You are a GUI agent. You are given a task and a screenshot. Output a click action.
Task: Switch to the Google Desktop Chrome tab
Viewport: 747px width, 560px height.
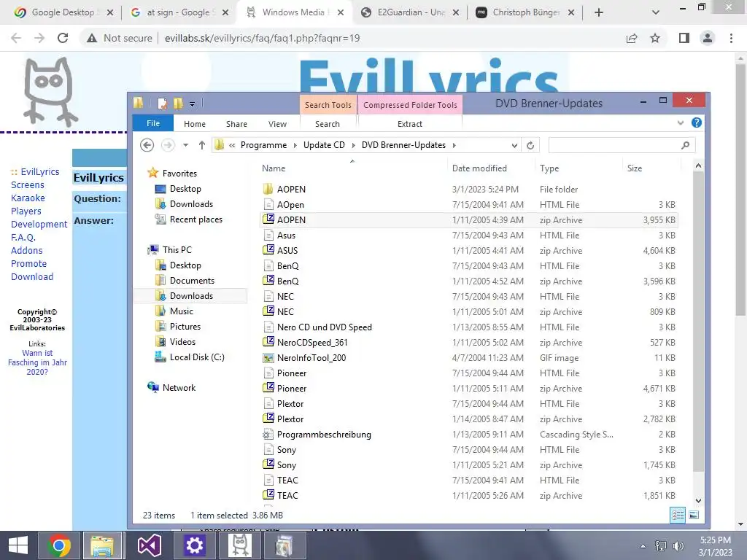(x=64, y=12)
